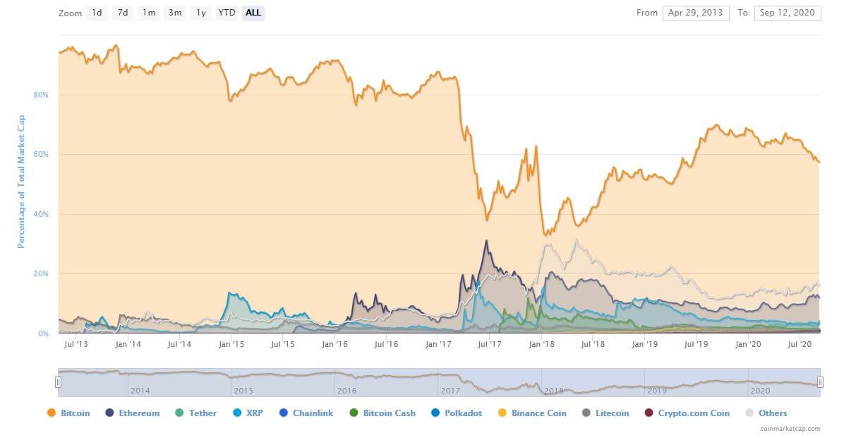Switch zoom to 1m
This screenshot has height=438, width=868.
pos(149,13)
